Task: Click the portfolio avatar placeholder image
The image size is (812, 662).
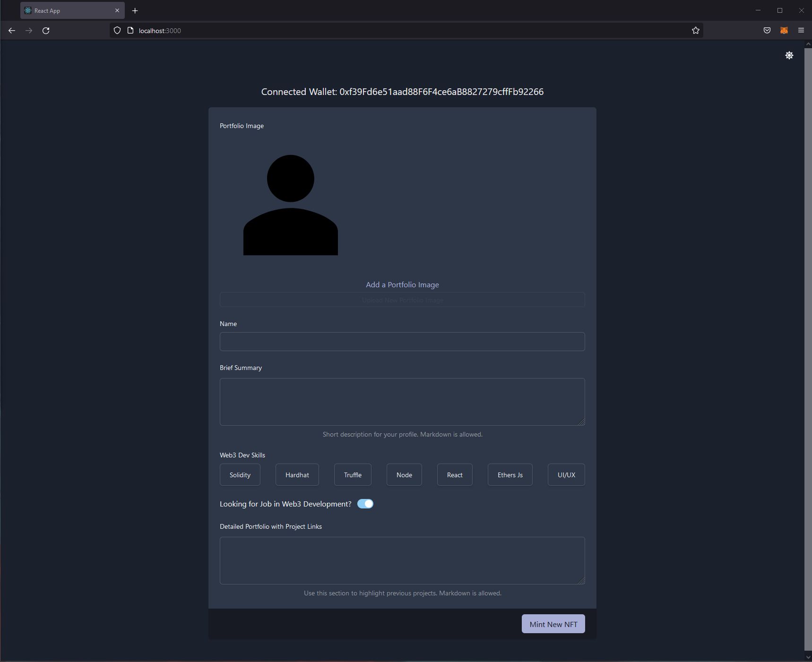Action: pos(290,205)
